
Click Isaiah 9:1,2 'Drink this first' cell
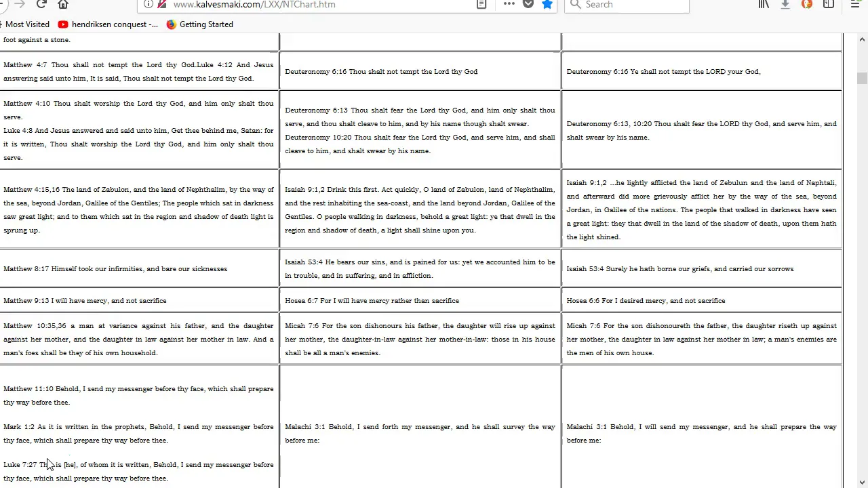420,209
